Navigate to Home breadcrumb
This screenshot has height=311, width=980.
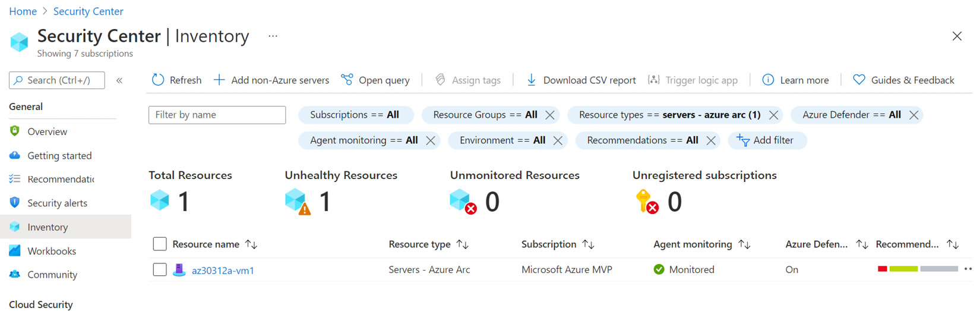[23, 11]
